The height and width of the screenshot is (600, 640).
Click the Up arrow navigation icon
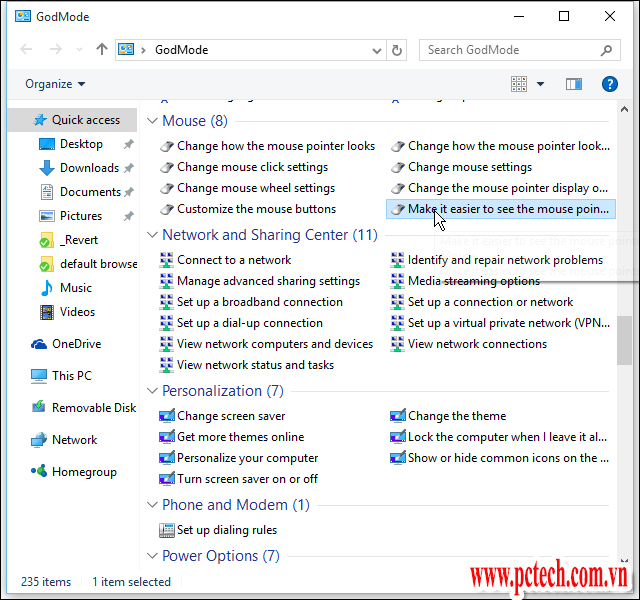pos(101,50)
